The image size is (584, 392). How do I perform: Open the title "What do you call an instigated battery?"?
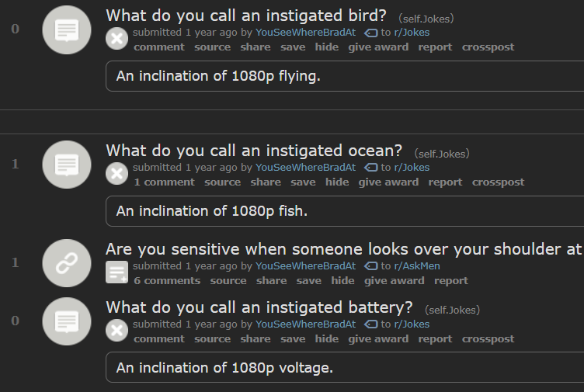(259, 306)
